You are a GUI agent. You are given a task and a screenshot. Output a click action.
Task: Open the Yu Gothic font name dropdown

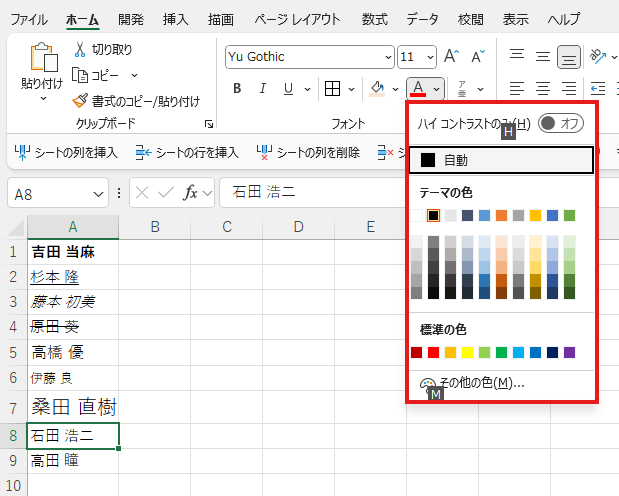click(x=385, y=57)
